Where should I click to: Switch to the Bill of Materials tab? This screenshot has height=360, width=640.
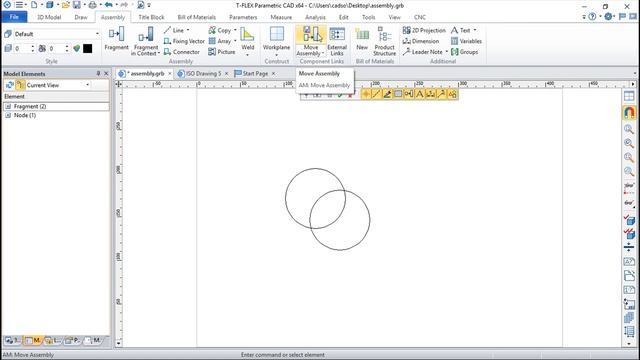click(196, 17)
